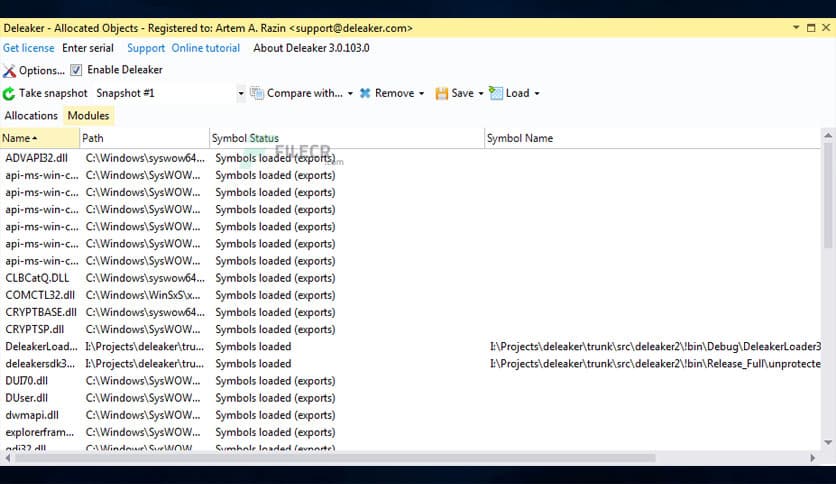
Task: Sort by the Name column header
Action: tap(20, 138)
